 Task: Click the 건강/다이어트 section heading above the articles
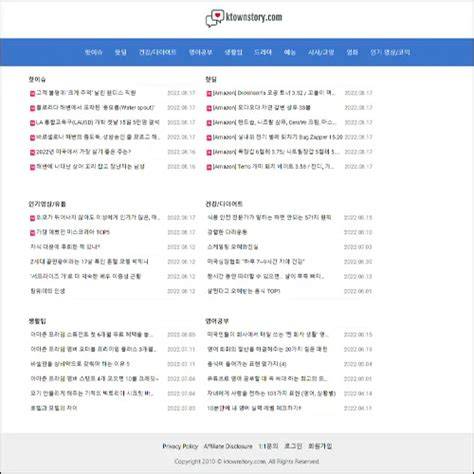(224, 204)
